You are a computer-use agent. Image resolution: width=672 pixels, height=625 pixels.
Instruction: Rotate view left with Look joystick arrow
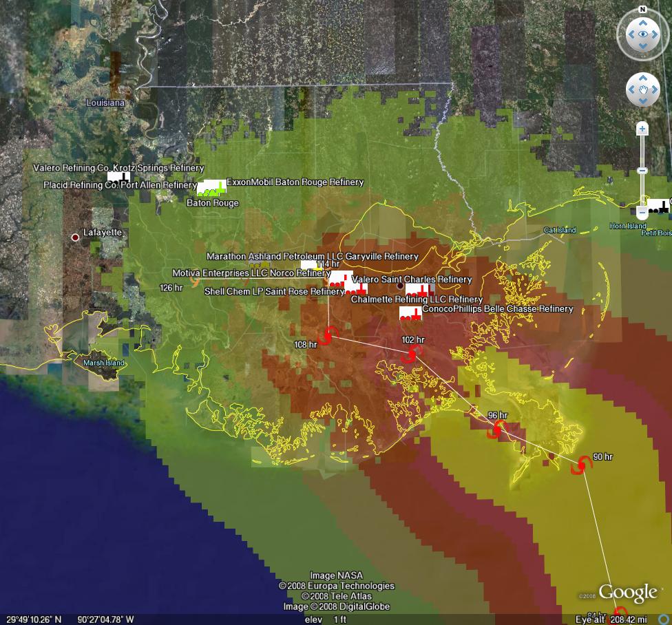[631, 34]
